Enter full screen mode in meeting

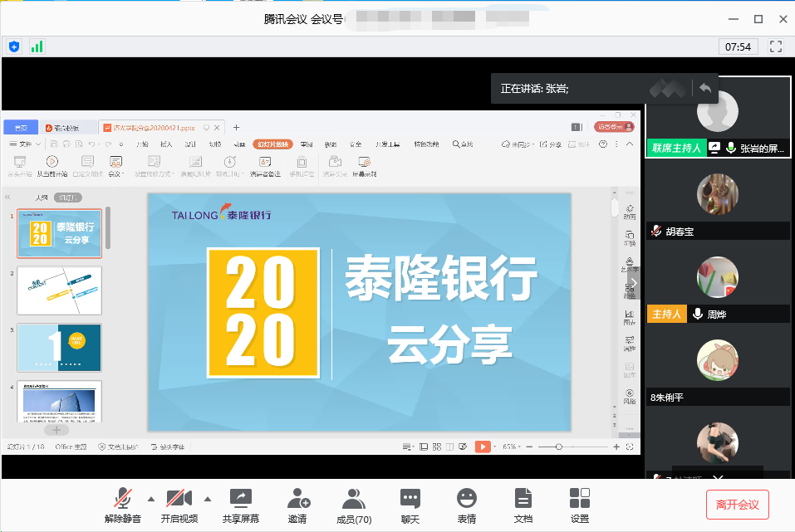(x=776, y=46)
